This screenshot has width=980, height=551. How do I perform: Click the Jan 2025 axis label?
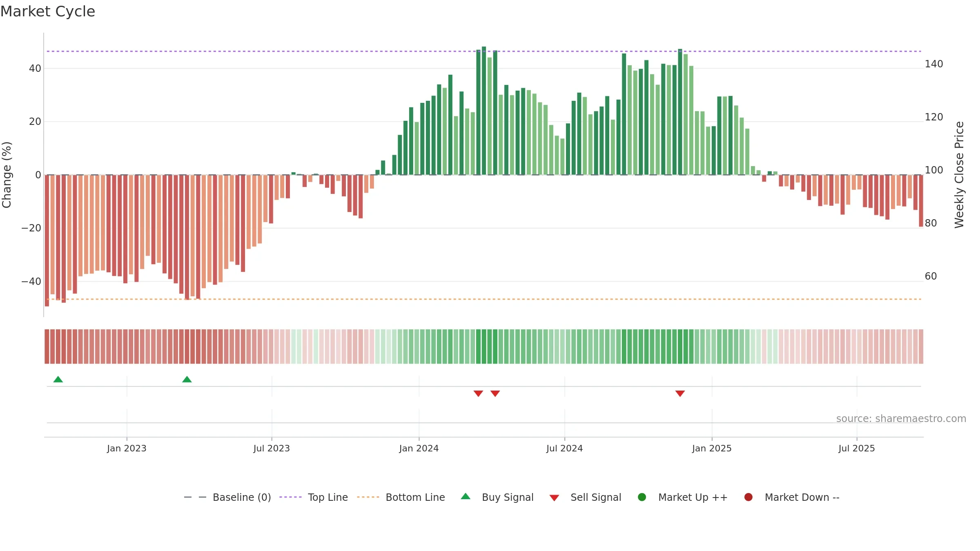click(712, 449)
